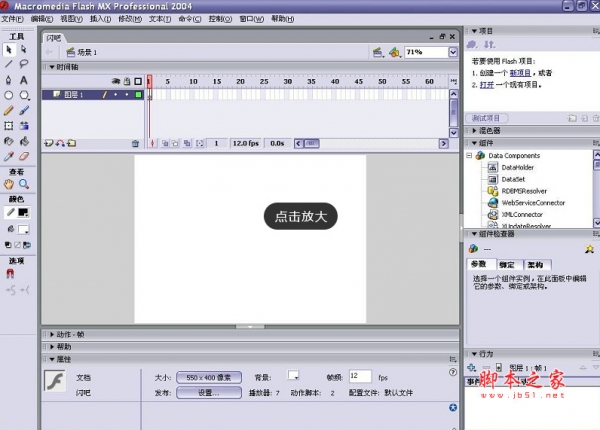Viewport: 600px width, 430px height.
Task: Open the 修改(M) menu
Action: click(130, 19)
